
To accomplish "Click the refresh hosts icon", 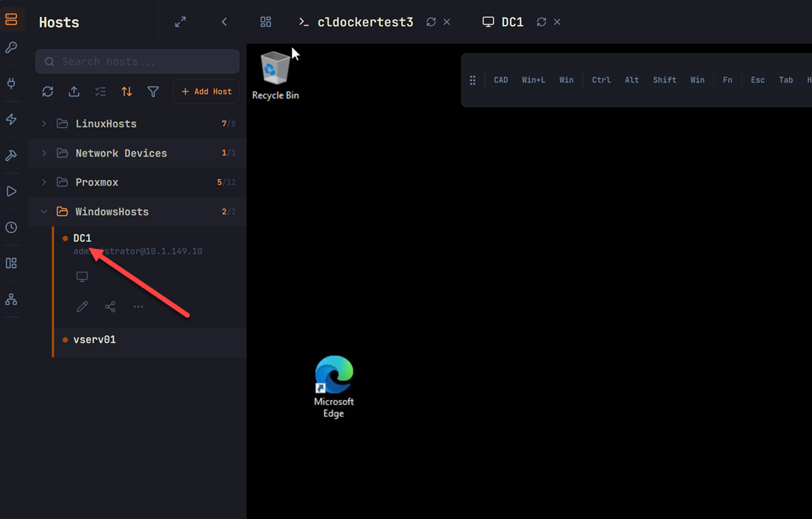I will pos(47,91).
